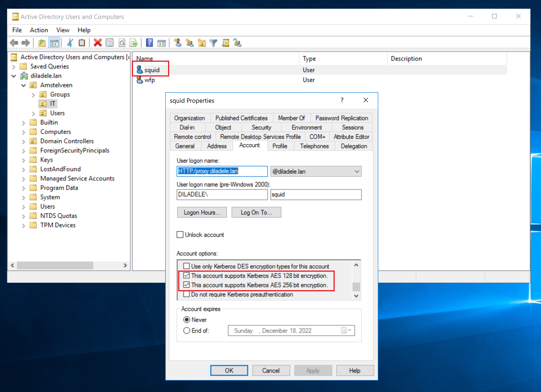The image size is (541, 392).
Task: Click the Cut scissors icon
Action: 70,43
